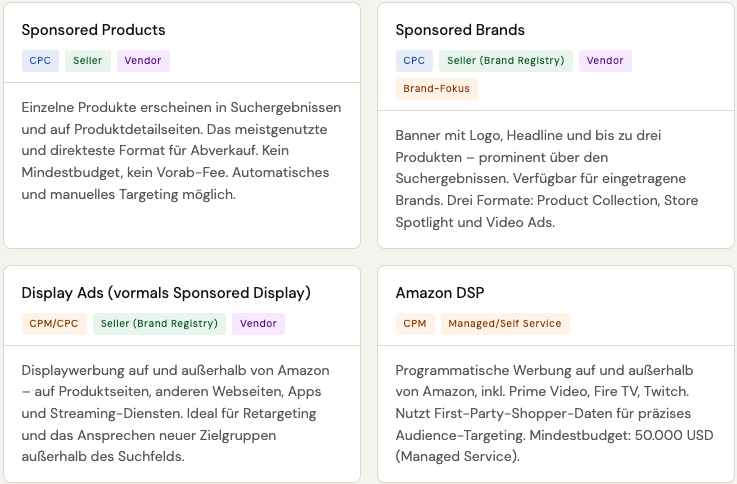This screenshot has width=737, height=484.
Task: Select Seller (Brand Registry) tag in Display Ads
Action: point(159,324)
